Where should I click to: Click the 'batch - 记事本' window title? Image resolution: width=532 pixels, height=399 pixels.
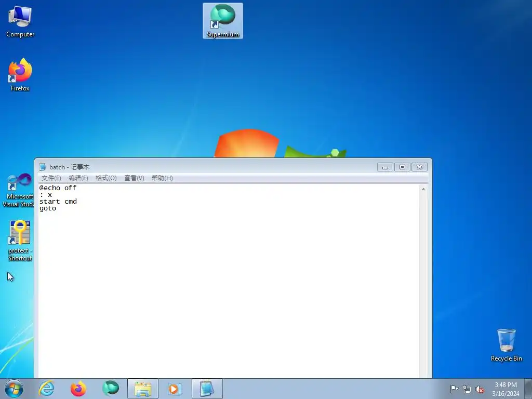pyautogui.click(x=70, y=167)
